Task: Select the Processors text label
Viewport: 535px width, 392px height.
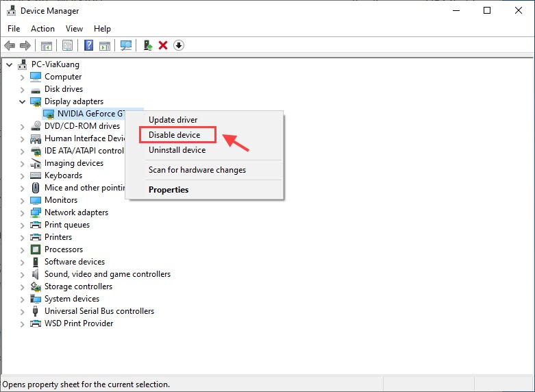Action: 64,249
